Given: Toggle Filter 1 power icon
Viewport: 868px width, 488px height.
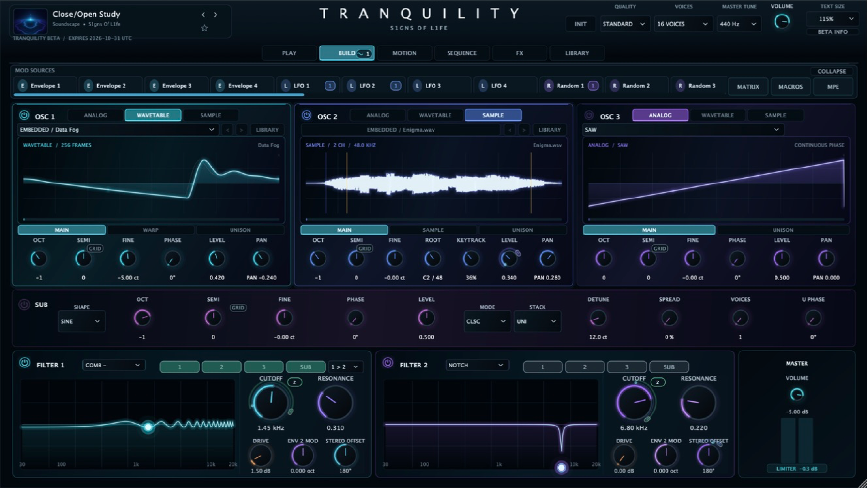Looking at the screenshot, I should pyautogui.click(x=24, y=363).
